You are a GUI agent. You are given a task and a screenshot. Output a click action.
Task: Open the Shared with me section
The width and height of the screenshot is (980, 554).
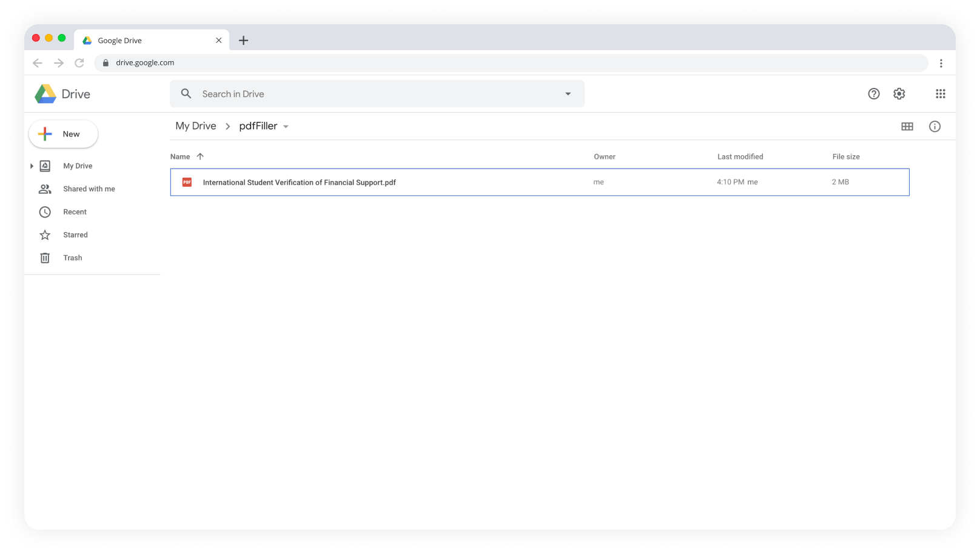point(89,189)
